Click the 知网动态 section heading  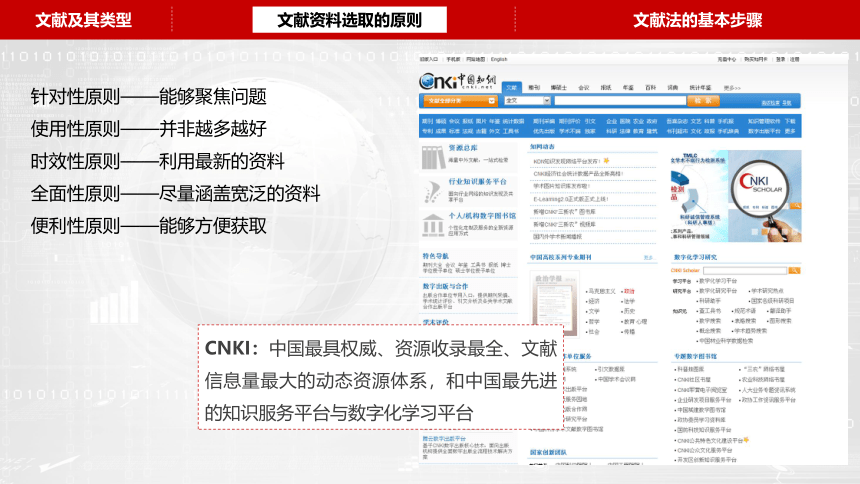[x=542, y=147]
